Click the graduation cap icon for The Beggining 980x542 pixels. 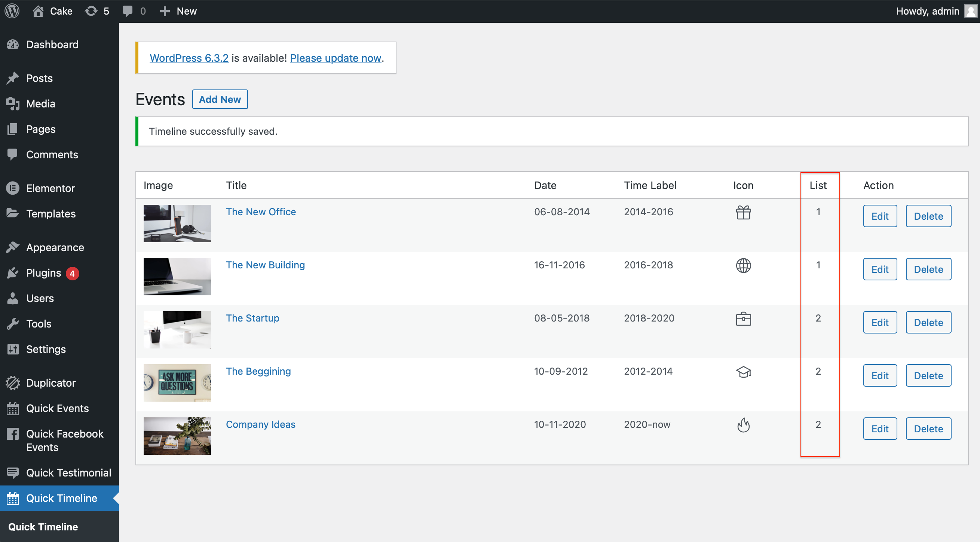(743, 372)
